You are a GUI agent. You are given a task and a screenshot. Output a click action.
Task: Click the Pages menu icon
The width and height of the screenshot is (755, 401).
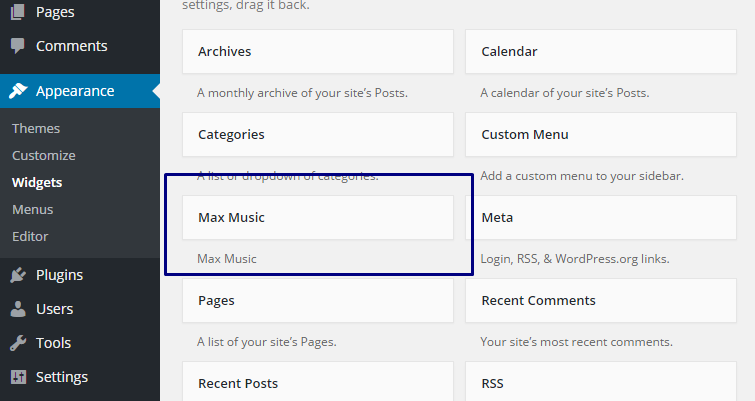[x=18, y=12]
